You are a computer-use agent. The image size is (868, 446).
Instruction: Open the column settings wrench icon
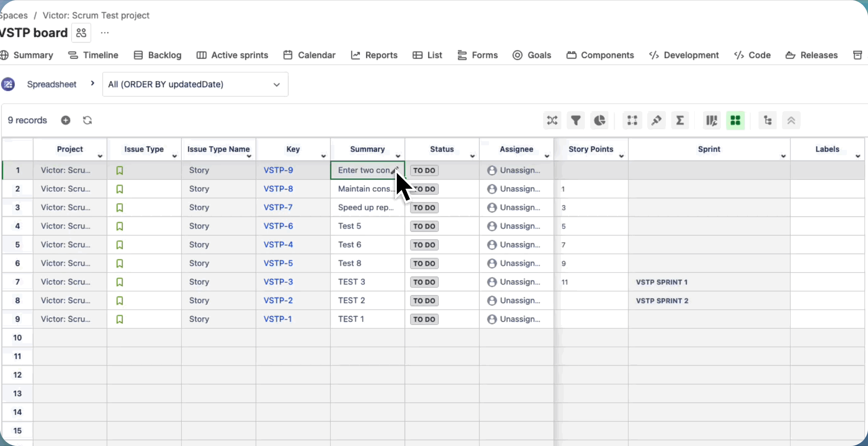(x=712, y=121)
